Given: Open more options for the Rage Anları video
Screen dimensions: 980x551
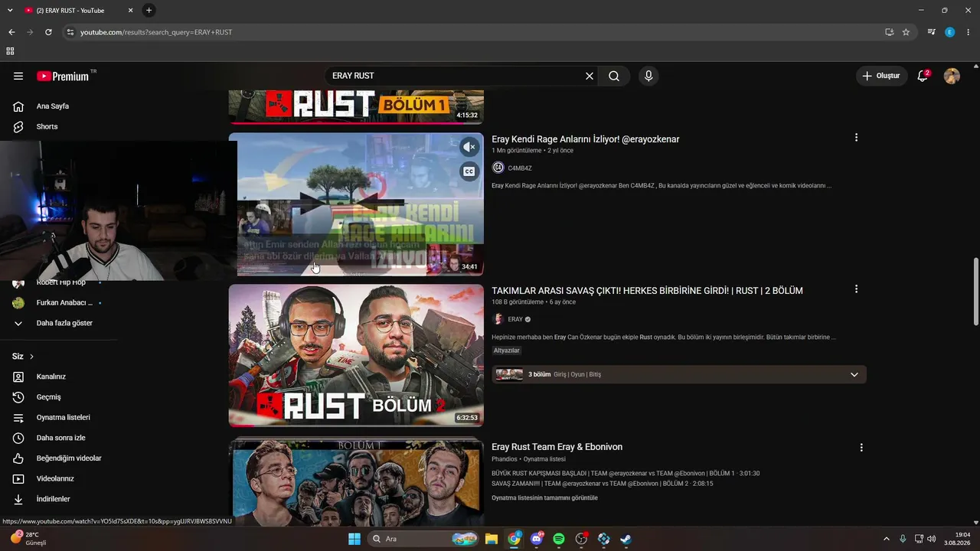Looking at the screenshot, I should (856, 138).
